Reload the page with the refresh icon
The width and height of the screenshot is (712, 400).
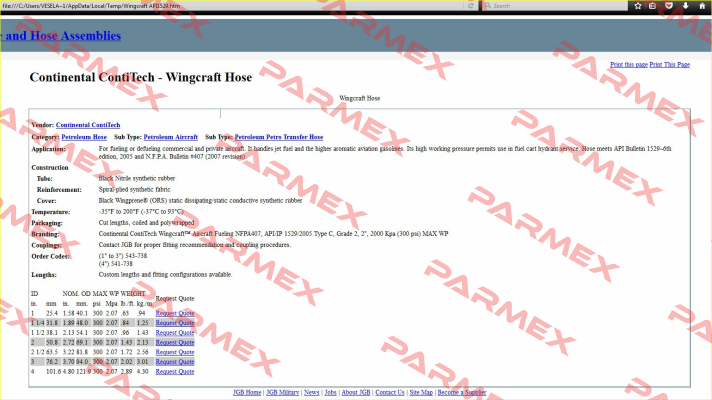point(470,5)
